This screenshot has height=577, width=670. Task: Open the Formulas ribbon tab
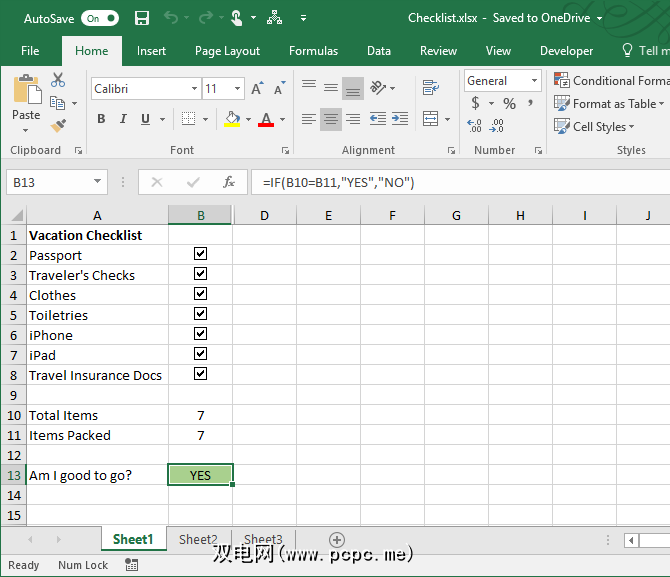point(313,51)
